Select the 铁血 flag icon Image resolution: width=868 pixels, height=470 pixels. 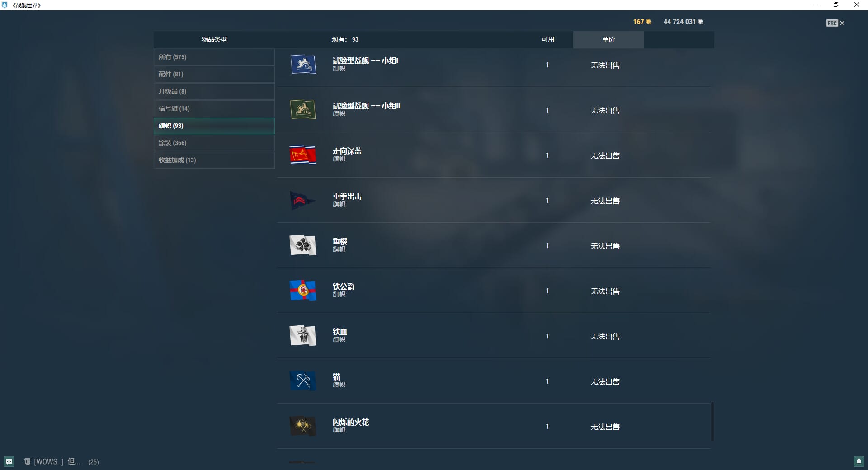(303, 336)
